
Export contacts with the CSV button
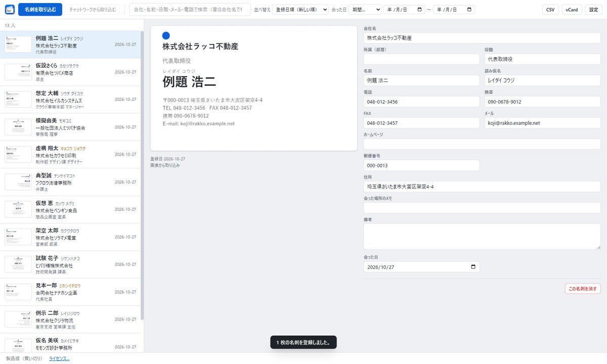pyautogui.click(x=550, y=9)
